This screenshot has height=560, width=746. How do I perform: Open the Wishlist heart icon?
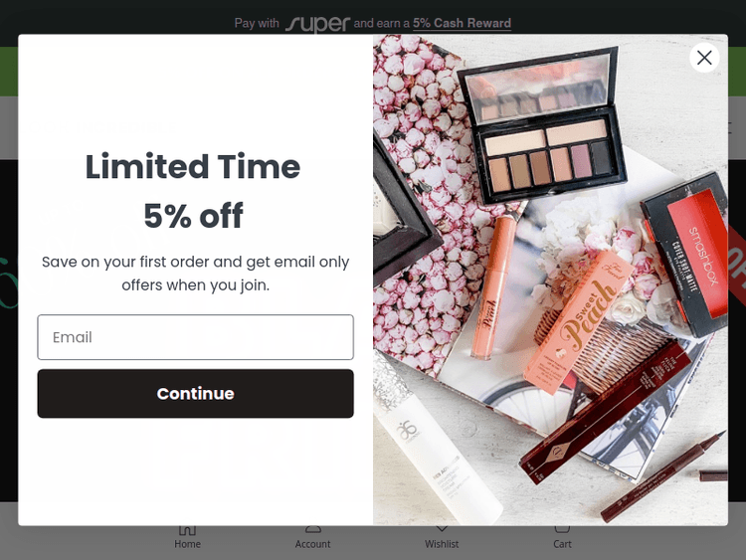point(442,528)
